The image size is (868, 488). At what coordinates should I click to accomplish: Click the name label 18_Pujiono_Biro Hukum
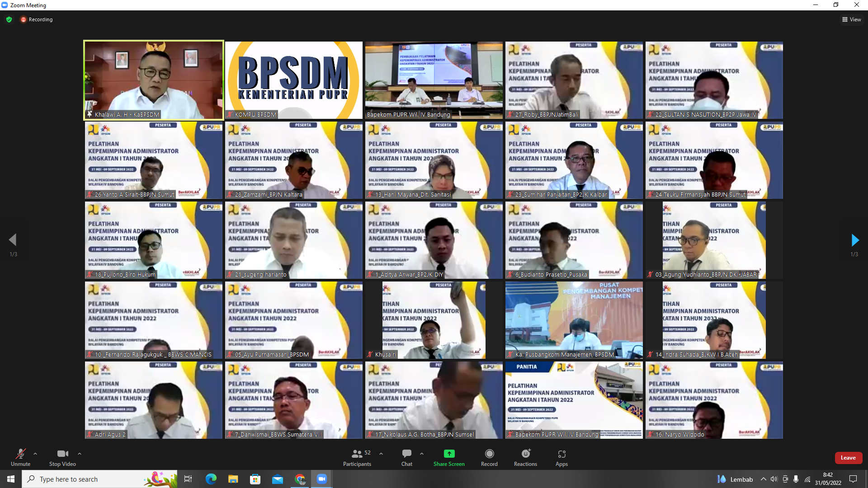tap(125, 275)
